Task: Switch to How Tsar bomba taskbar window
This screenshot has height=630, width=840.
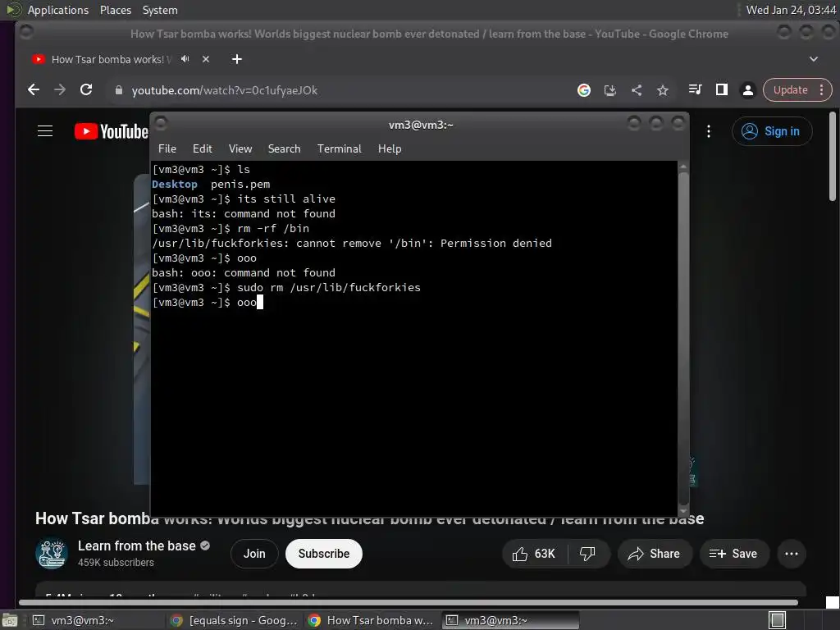Action: 372,620
